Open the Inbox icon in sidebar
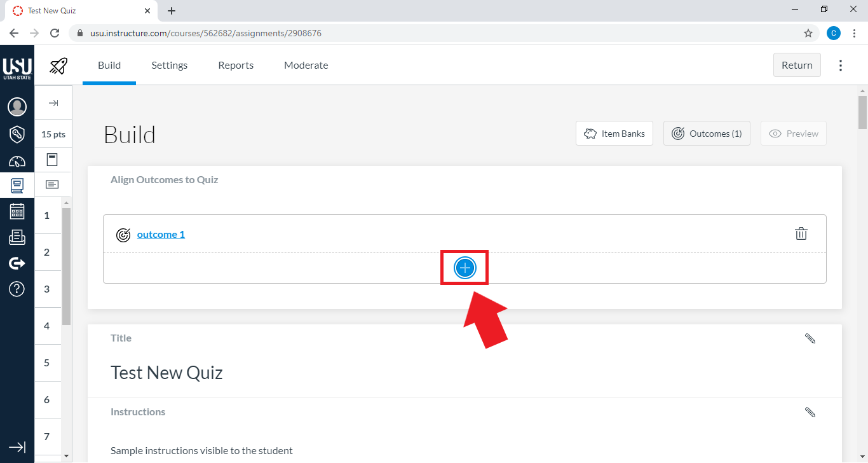The image size is (868, 463). click(x=17, y=237)
